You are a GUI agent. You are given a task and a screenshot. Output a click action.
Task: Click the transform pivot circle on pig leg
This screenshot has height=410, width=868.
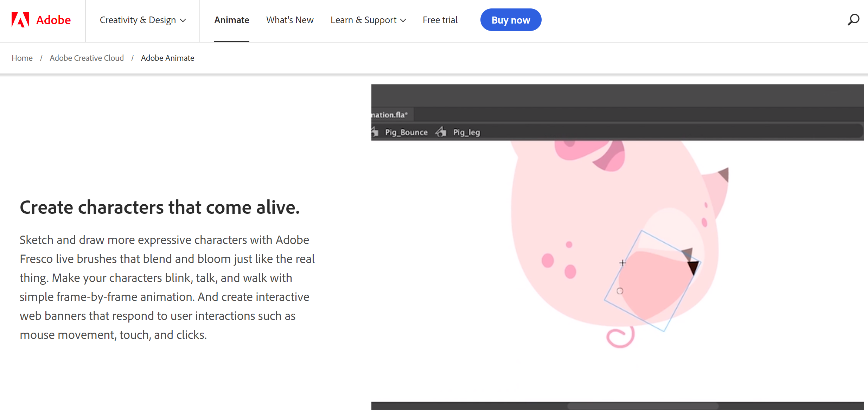620,291
